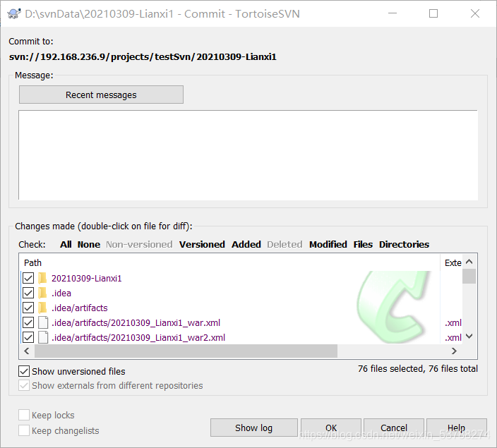Check Non-versioned items link
Image resolution: width=497 pixels, height=448 pixels.
139,244
